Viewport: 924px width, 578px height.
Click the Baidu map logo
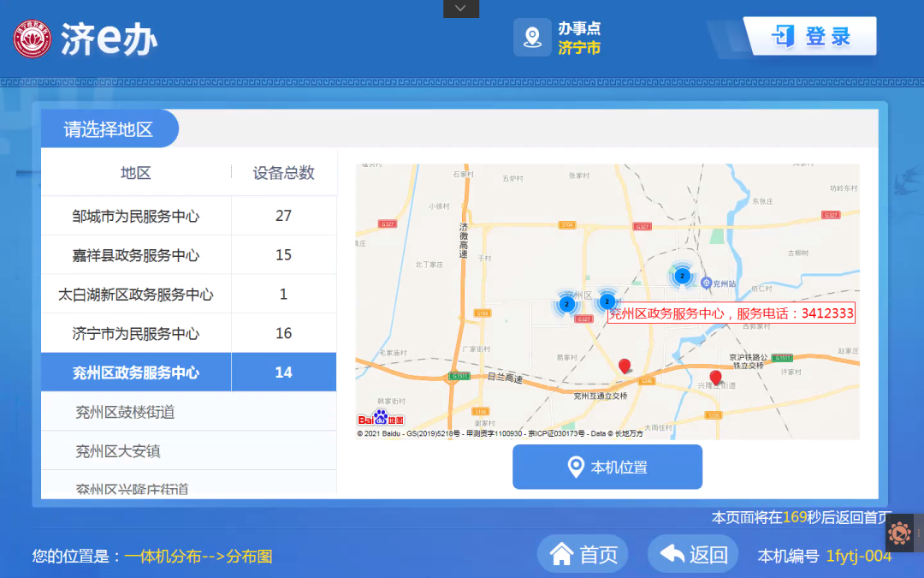pos(381,418)
